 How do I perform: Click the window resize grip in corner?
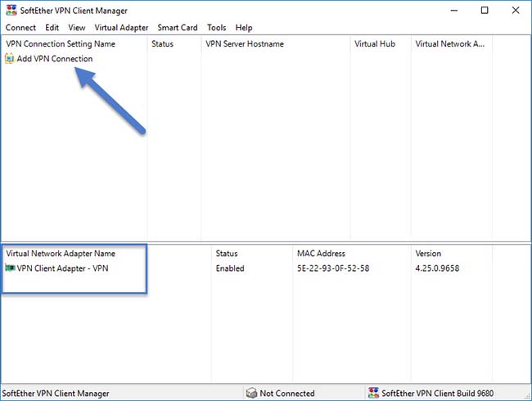pyautogui.click(x=528, y=396)
